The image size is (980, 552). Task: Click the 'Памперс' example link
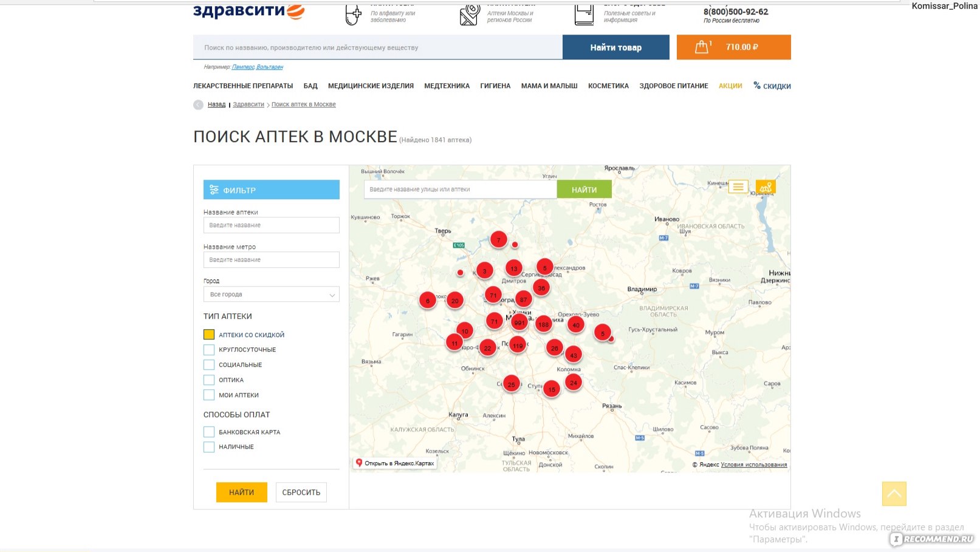(243, 67)
